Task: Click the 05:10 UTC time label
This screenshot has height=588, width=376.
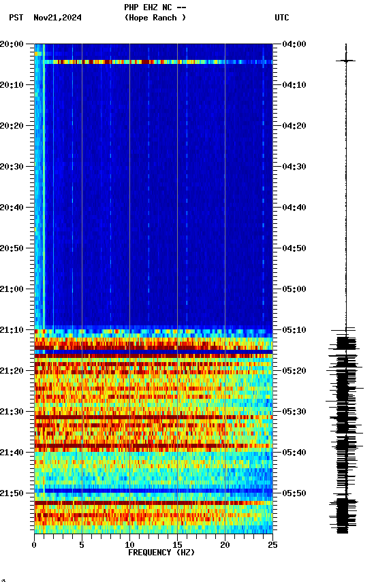Action: (294, 330)
